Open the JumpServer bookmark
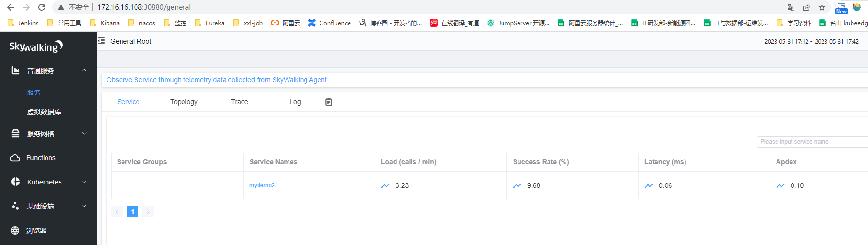868x245 pixels. (518, 23)
